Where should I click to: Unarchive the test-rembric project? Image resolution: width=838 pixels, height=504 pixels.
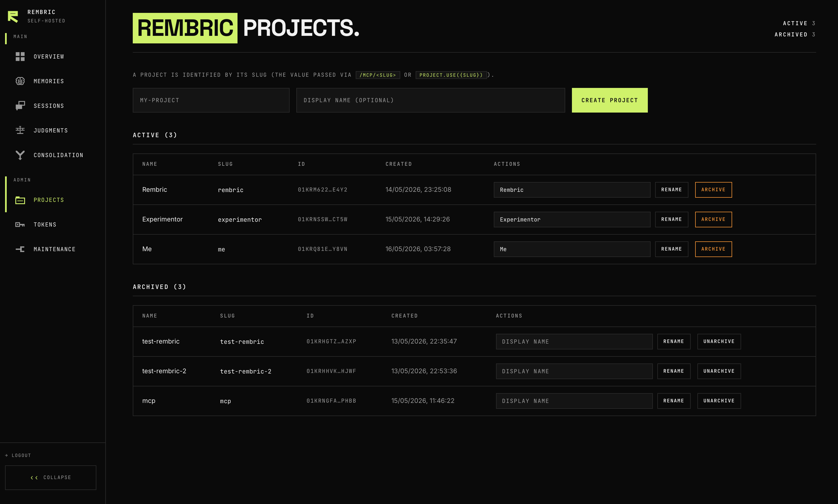point(719,341)
